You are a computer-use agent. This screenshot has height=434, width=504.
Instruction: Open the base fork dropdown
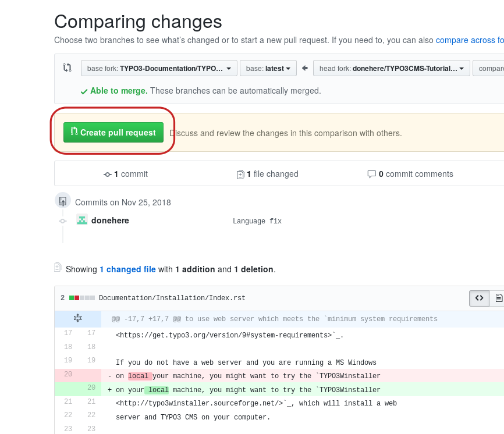tap(159, 68)
